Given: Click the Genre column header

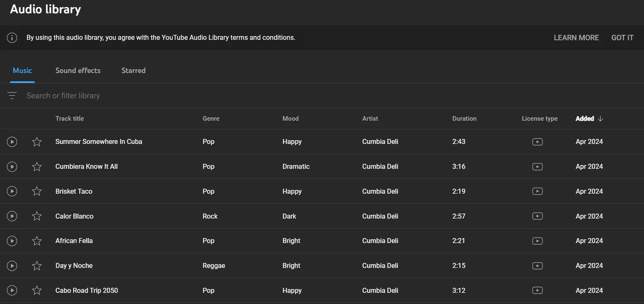Looking at the screenshot, I should point(211,119).
